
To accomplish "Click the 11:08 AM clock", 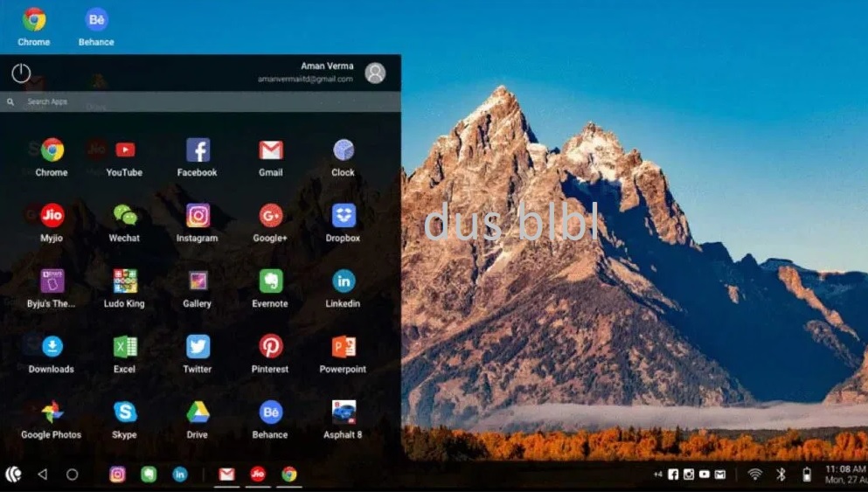I will tap(846, 468).
